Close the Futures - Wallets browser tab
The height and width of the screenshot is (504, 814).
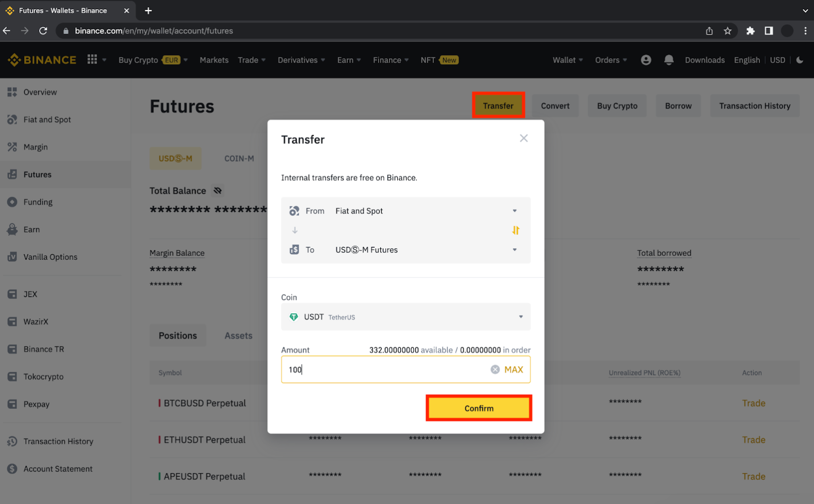[127, 10]
